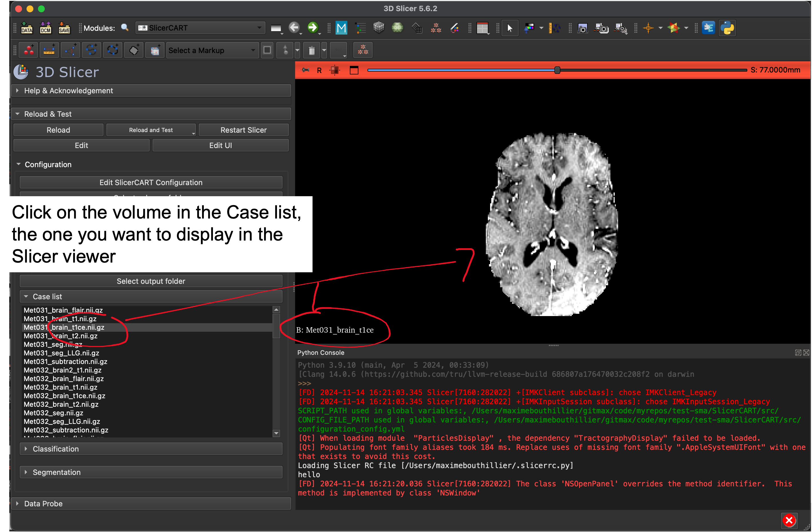Toggle the persistent place mode checkbox
812x532 pixels.
[x=267, y=50]
